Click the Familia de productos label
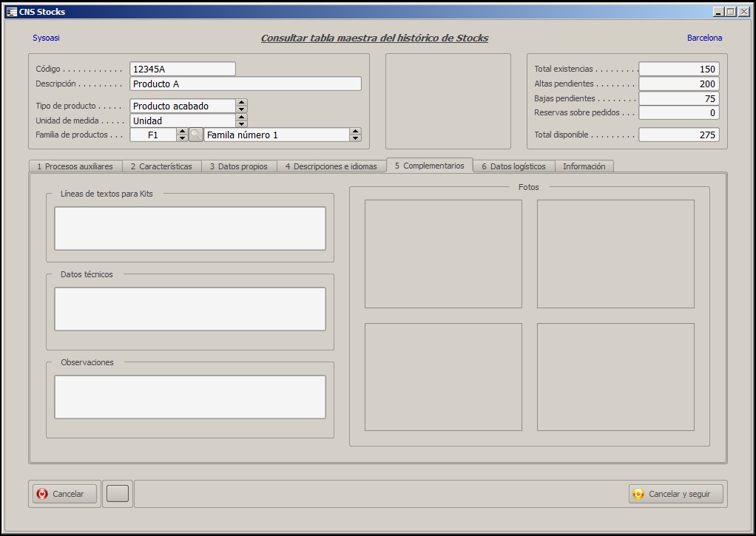Viewport: 756px width, 536px height. (71, 135)
